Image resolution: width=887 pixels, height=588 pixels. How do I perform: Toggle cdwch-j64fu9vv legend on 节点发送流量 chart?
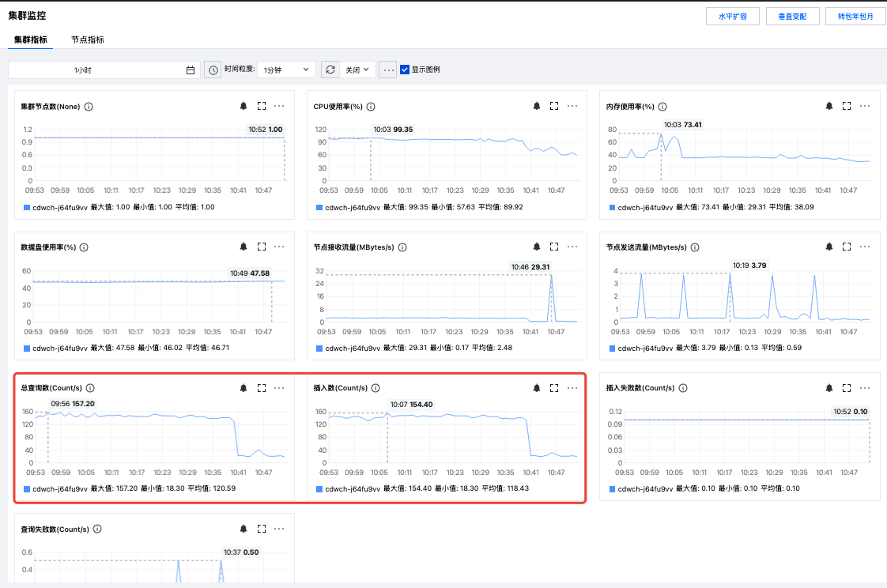click(640, 348)
